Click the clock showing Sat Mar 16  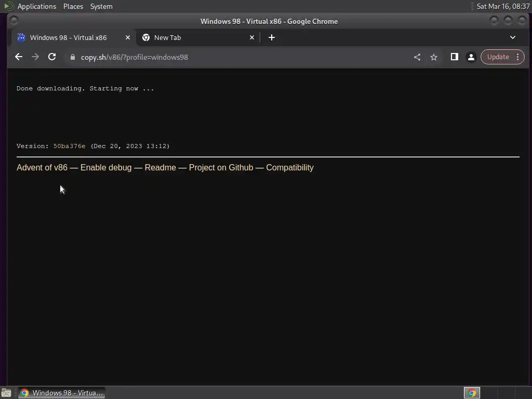[503, 6]
